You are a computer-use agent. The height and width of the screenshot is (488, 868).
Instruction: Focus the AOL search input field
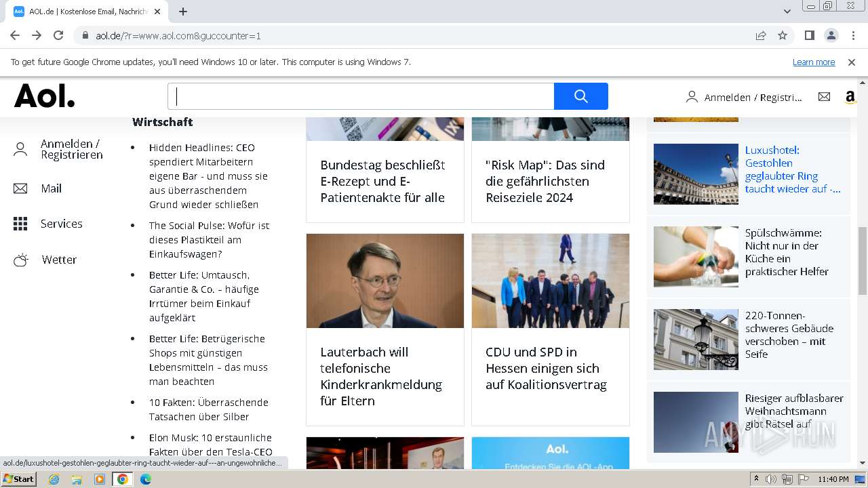click(x=361, y=96)
